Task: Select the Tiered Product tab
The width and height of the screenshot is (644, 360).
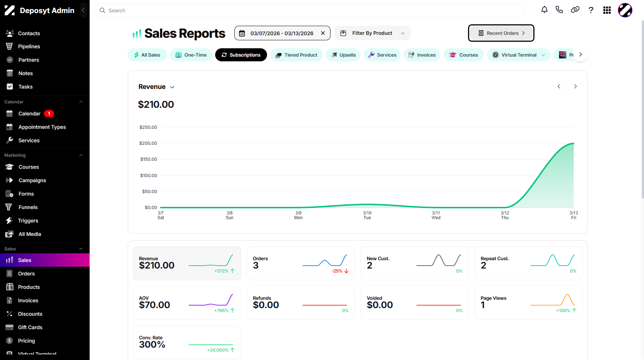Action: point(296,55)
